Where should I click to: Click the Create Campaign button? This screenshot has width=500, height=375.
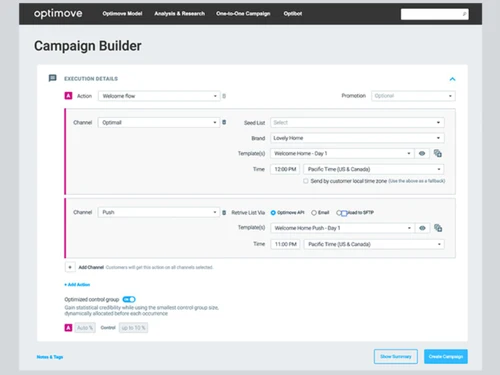pyautogui.click(x=446, y=356)
